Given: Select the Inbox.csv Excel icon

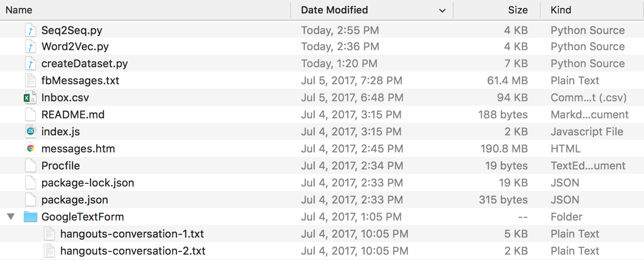Looking at the screenshot, I should pos(30,98).
